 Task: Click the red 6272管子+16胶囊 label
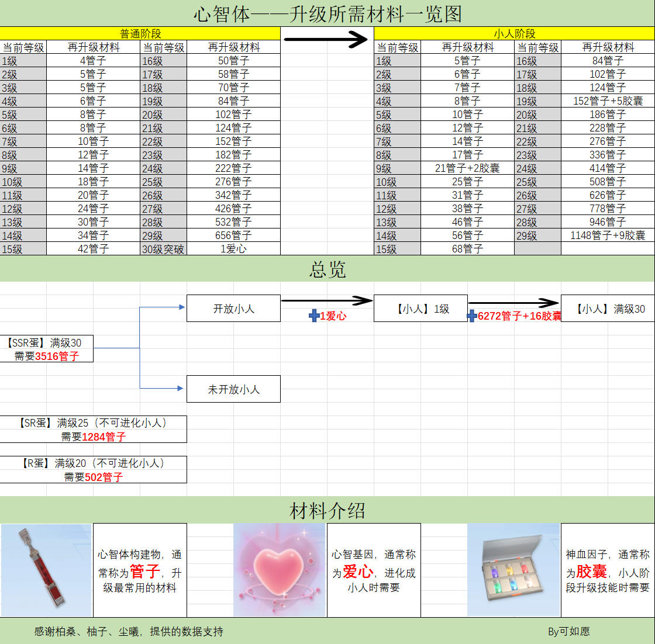tap(519, 316)
